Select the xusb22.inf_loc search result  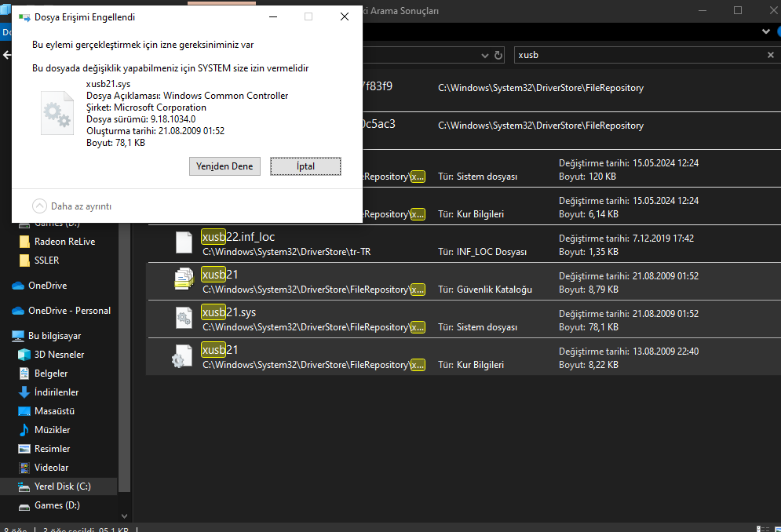pos(463,244)
